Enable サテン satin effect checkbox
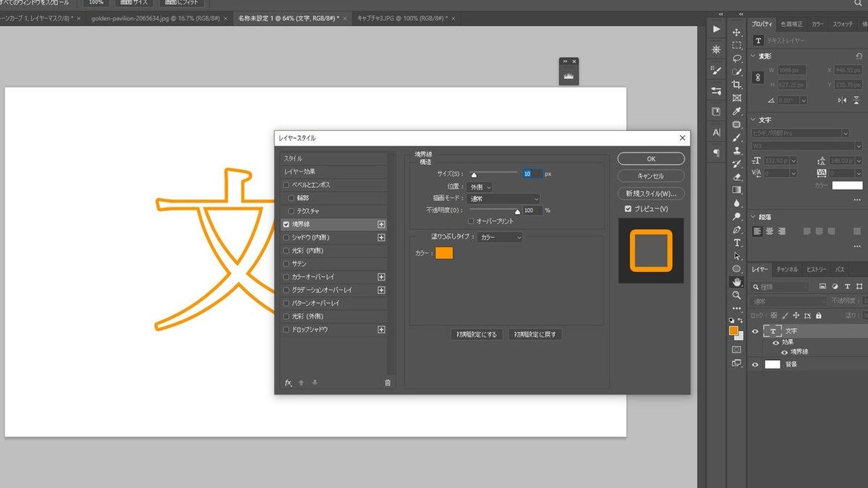Viewport: 868px width, 488px height. coord(286,264)
